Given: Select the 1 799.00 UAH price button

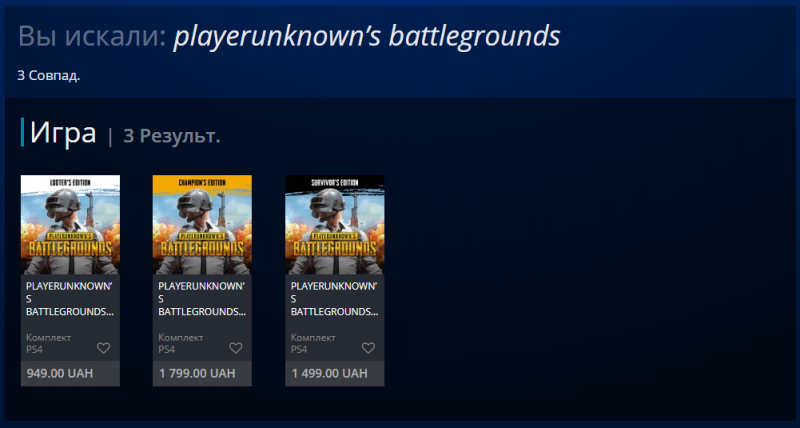Looking at the screenshot, I should [202, 373].
